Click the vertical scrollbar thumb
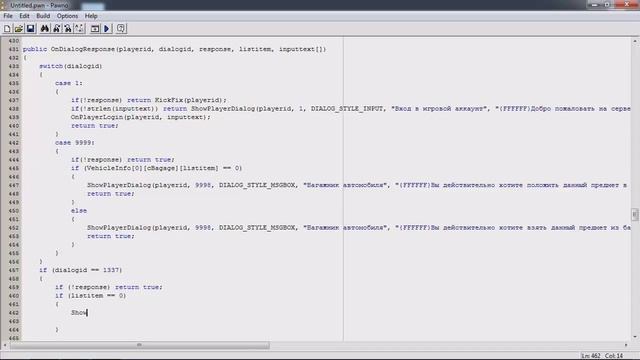Viewport: 640px width, 360px height. click(x=635, y=214)
